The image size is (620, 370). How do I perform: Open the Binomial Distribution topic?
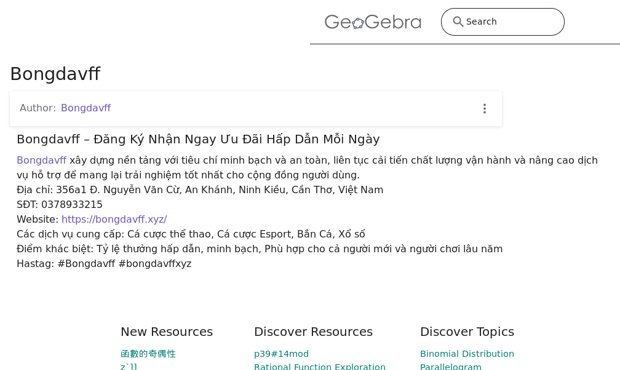pos(467,354)
